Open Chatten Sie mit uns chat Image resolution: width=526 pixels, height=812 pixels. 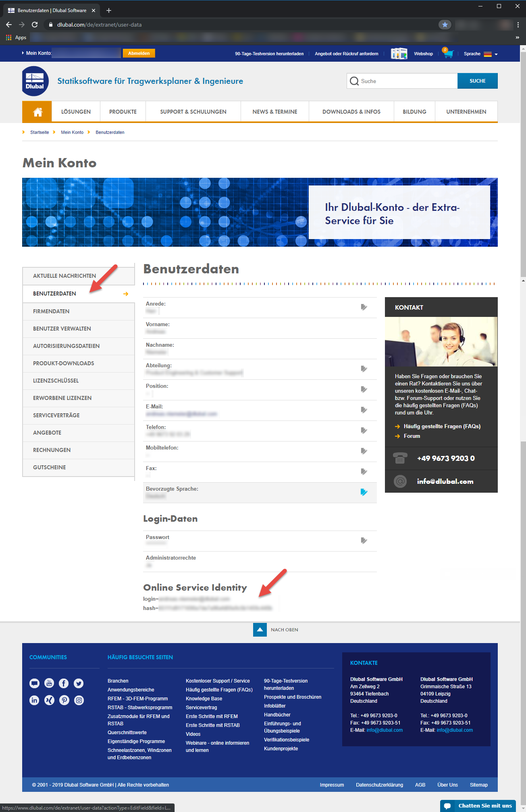click(x=478, y=806)
